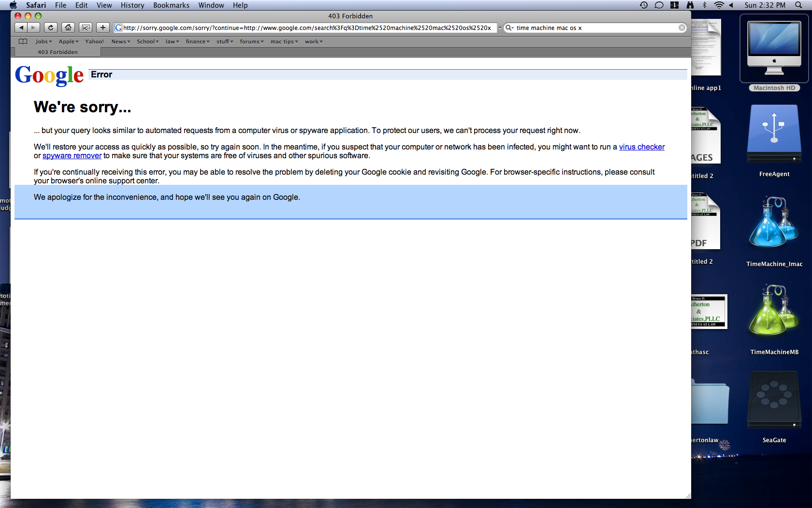Click the binoculars menu bar icon
812x508 pixels.
coord(690,5)
